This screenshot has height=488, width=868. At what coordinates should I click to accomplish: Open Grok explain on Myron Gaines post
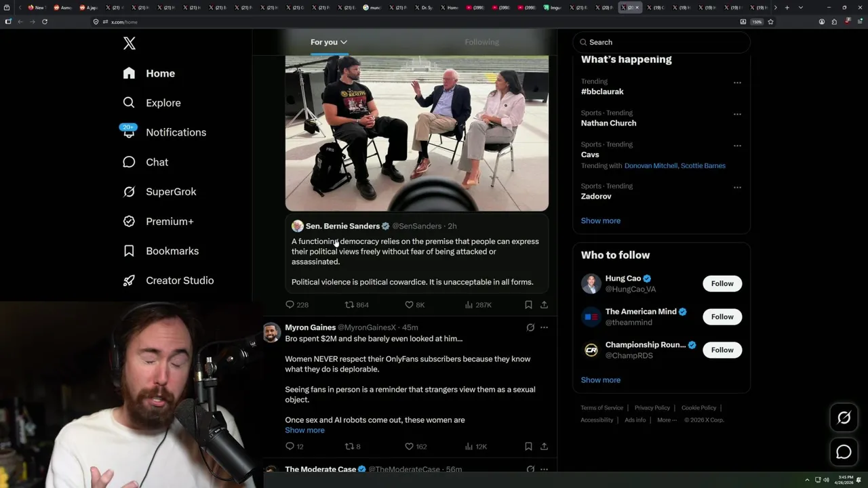pos(530,327)
